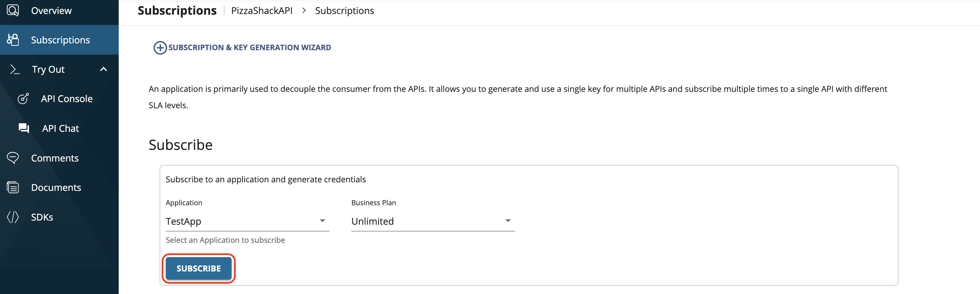The height and width of the screenshot is (294, 980).
Task: Click the wizard plus-circle icon
Action: click(x=160, y=47)
